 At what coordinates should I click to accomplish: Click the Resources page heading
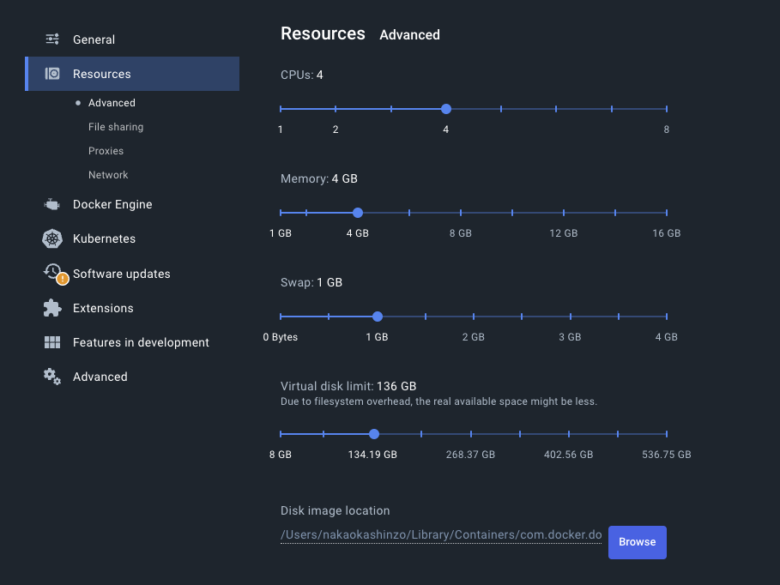(x=323, y=33)
